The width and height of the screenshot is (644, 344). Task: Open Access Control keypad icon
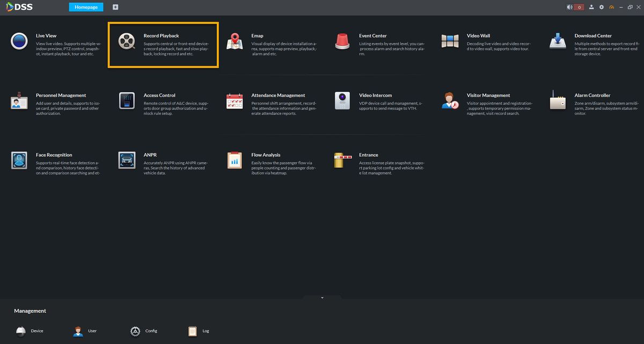pyautogui.click(x=127, y=100)
